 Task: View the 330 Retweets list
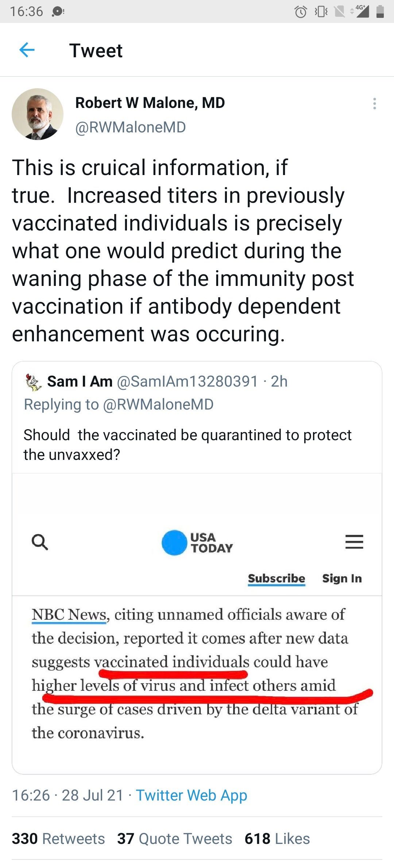click(58, 839)
